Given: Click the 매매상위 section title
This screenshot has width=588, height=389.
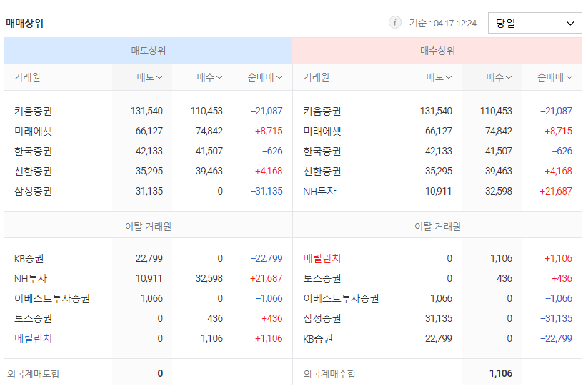Looking at the screenshot, I should pos(25,24).
